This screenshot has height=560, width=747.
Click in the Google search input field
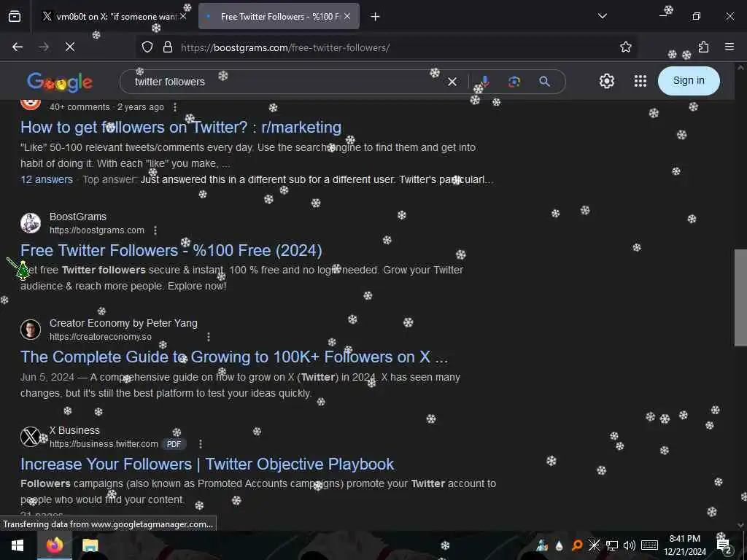286,82
